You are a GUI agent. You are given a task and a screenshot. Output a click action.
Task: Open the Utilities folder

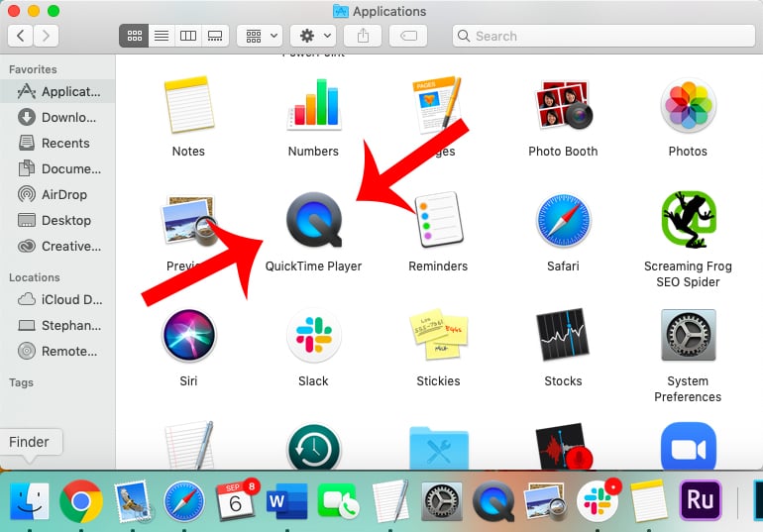click(438, 448)
